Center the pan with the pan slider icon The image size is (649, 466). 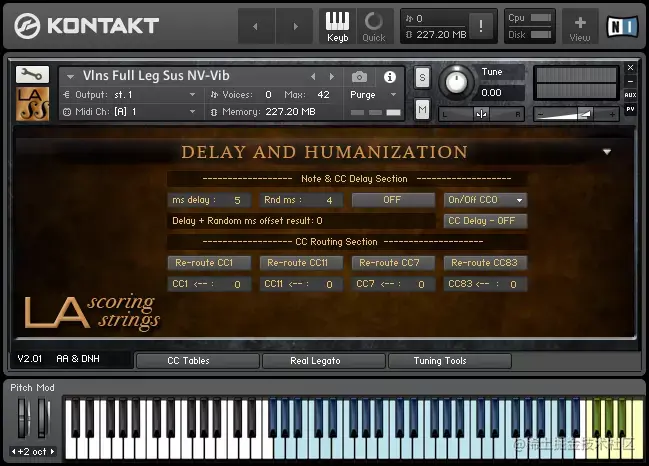(481, 114)
